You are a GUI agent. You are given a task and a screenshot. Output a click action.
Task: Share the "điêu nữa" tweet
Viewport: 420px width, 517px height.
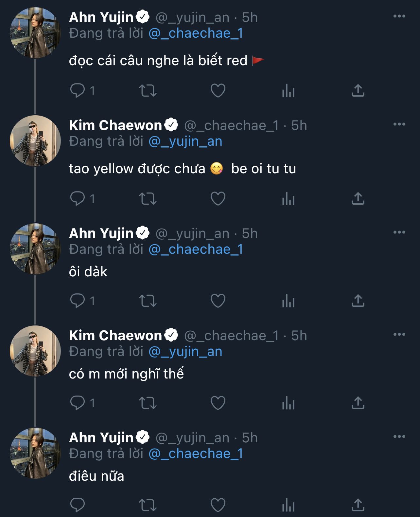pos(358,505)
